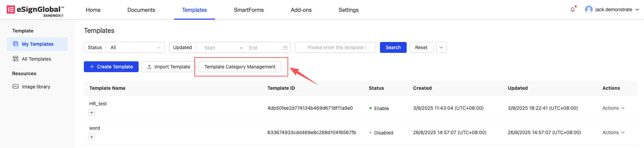Click the calendar icon in date range
Image resolution: width=644 pixels, height=148 pixels.
pos(285,48)
